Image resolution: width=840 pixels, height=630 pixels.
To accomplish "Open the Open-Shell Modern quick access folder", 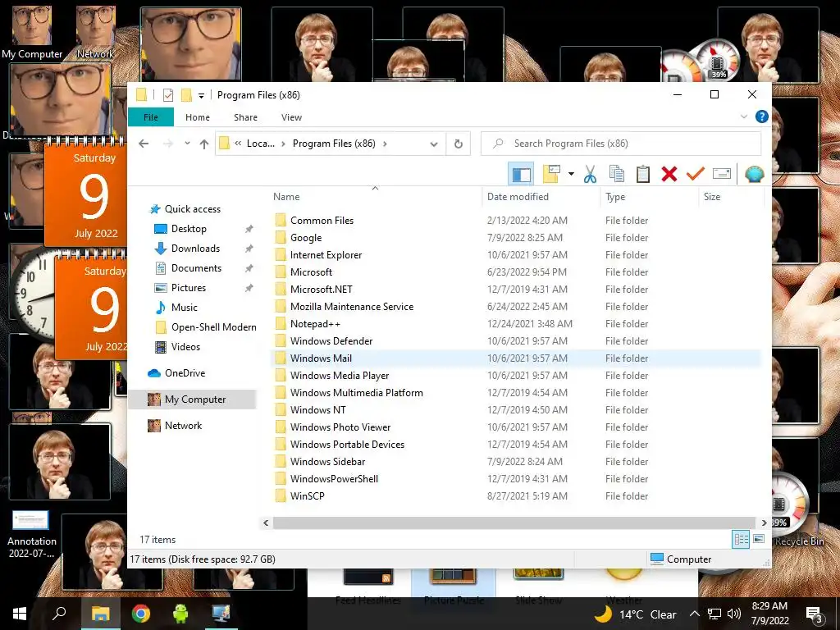I will pyautogui.click(x=213, y=327).
